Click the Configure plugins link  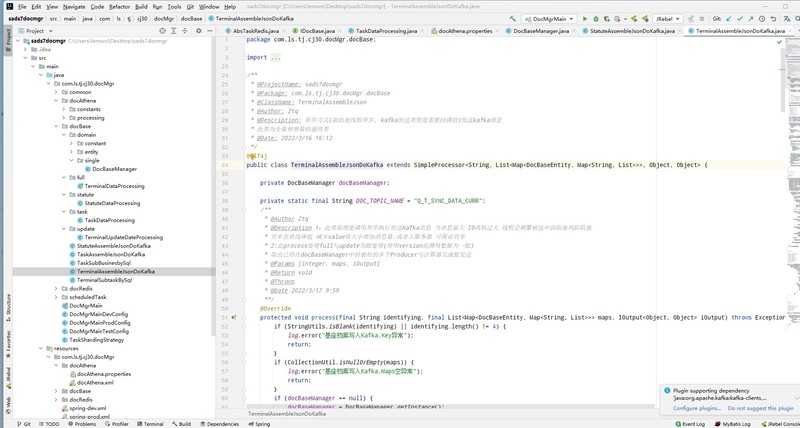click(x=696, y=408)
